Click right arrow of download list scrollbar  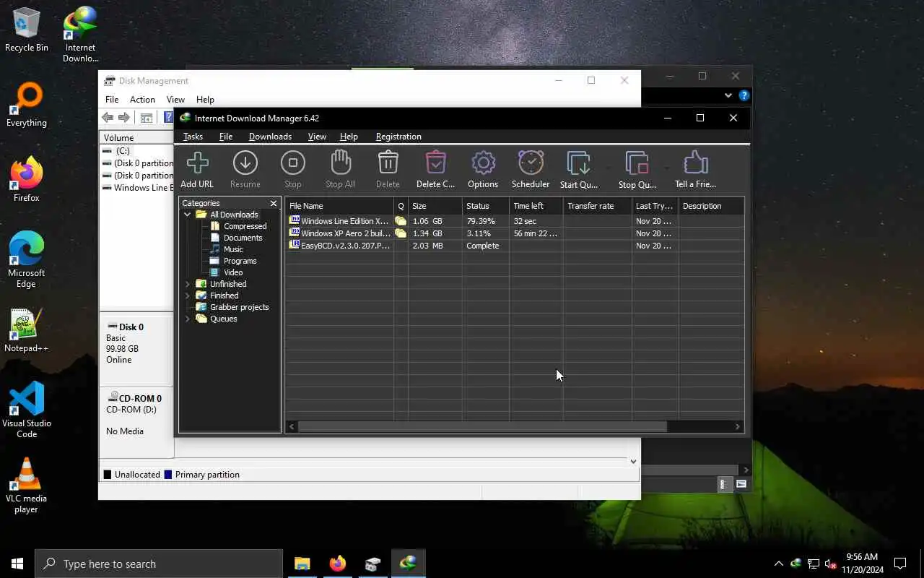(x=738, y=427)
